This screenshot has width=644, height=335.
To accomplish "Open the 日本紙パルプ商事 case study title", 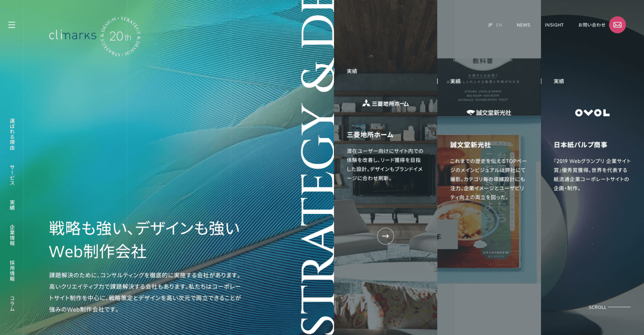I will (x=580, y=145).
